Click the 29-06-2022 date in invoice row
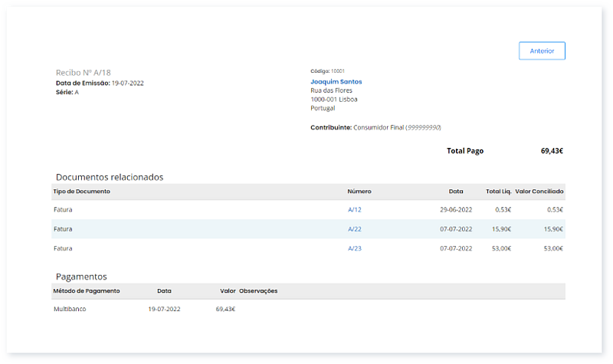The width and height of the screenshot is (613, 364). pyautogui.click(x=456, y=209)
